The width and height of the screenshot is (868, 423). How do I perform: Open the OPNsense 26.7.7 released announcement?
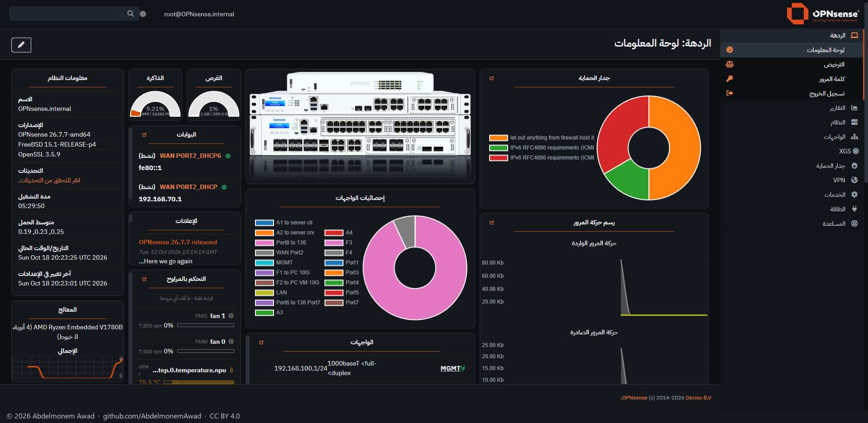pos(178,242)
